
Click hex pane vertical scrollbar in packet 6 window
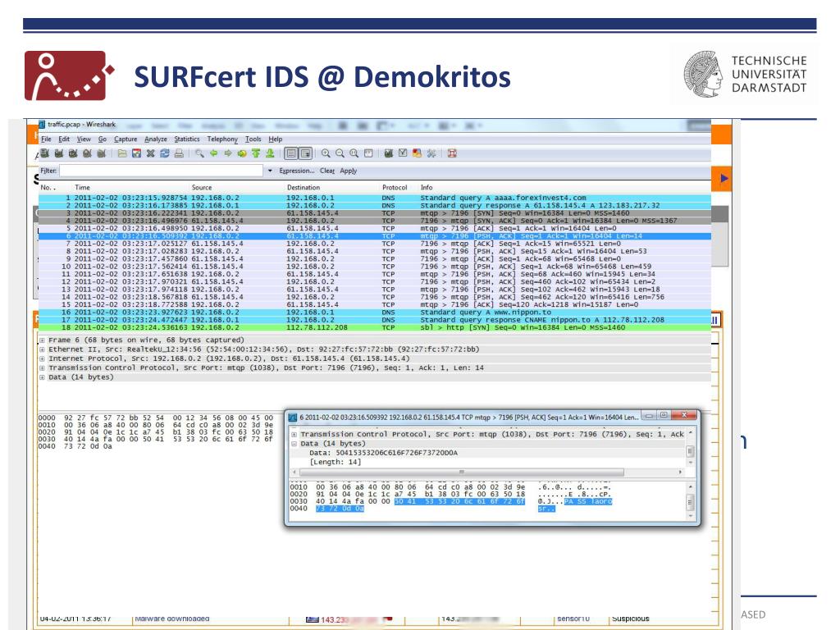(691, 502)
